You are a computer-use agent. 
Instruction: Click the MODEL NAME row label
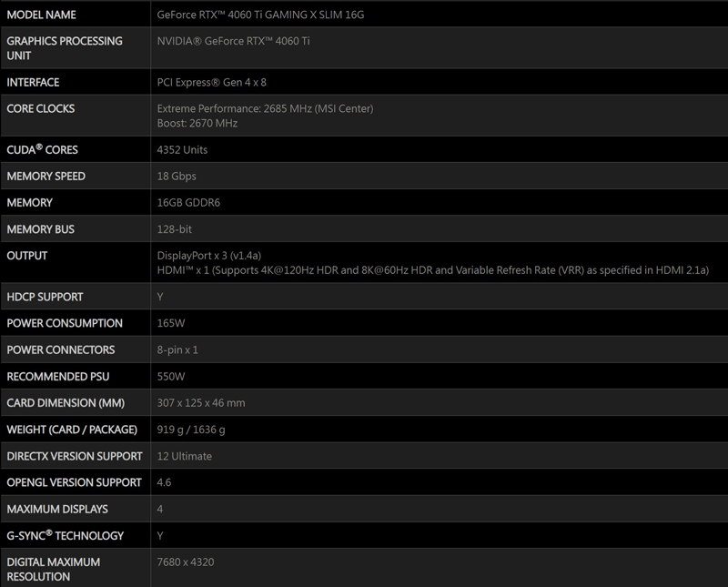click(41, 15)
